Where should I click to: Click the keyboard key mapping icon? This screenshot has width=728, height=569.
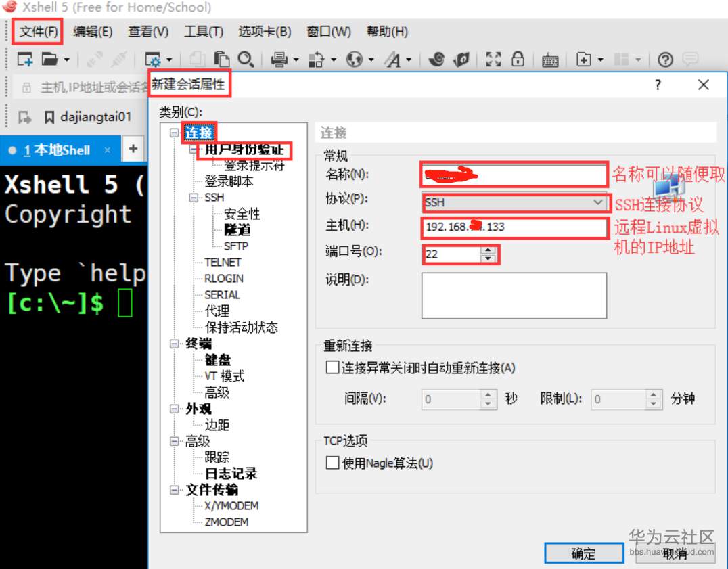pyautogui.click(x=549, y=60)
